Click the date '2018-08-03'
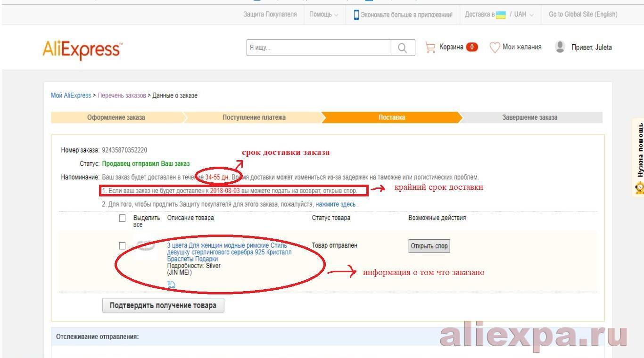This screenshot has height=358, width=644. click(225, 191)
